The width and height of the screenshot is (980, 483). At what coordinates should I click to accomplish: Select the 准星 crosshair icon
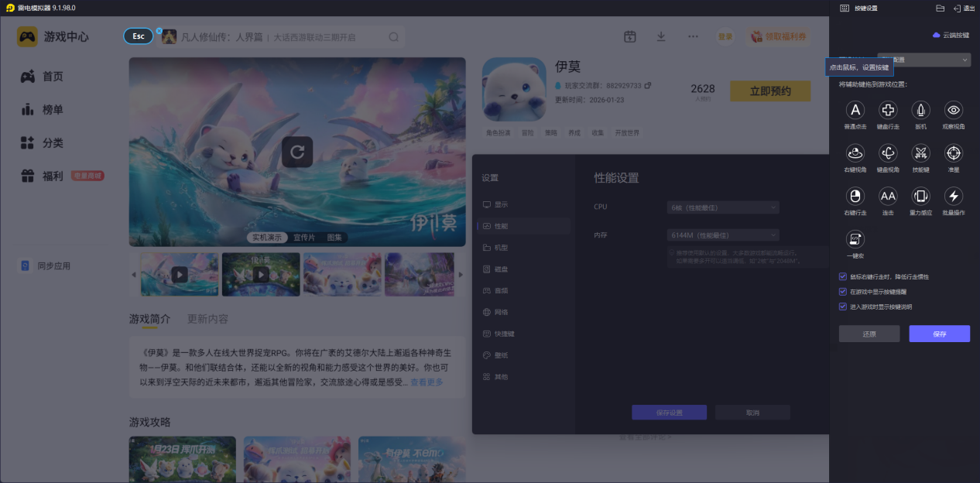(954, 153)
